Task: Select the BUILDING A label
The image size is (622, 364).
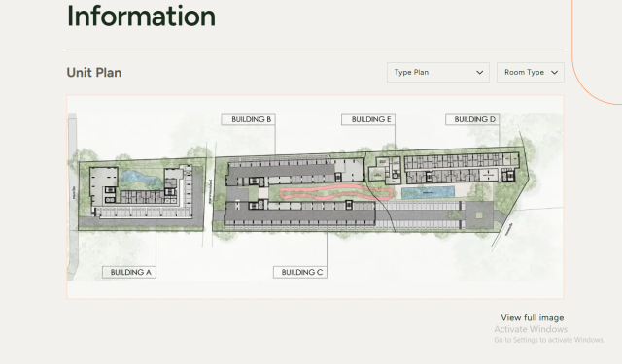Action: [x=129, y=272]
